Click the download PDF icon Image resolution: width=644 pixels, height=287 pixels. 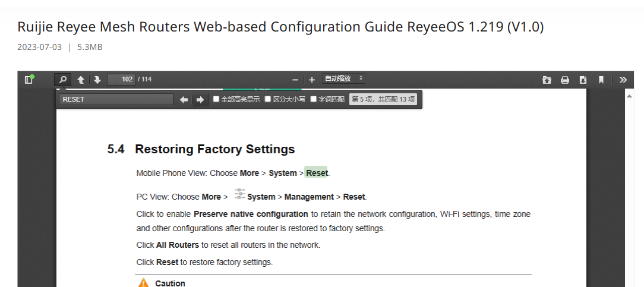coord(583,80)
